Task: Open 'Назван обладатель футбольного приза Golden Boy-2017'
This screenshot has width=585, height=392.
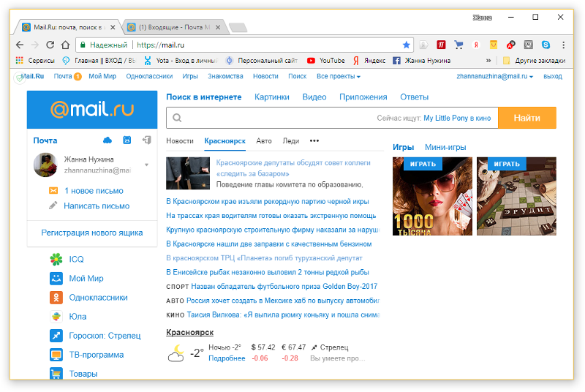Action: [x=284, y=287]
